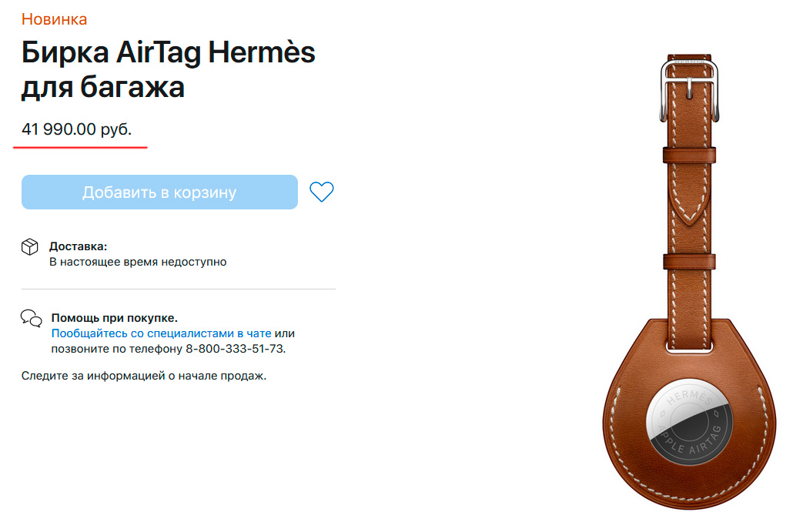The image size is (793, 532).
Task: Select the Бирка AirTag Hermès product title
Action: pos(168,52)
